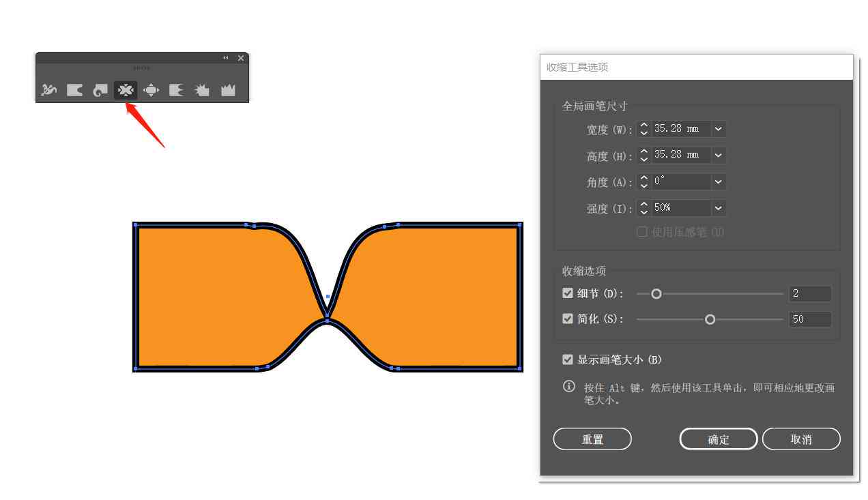Select the Pucker tool icon
This screenshot has width=868, height=500.
[x=126, y=90]
